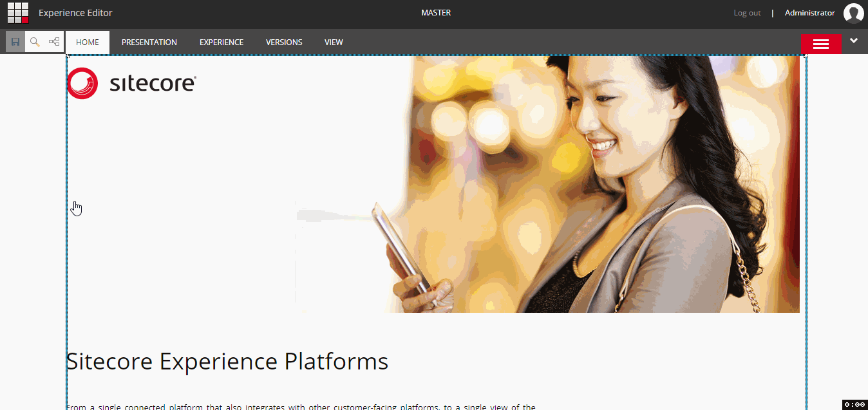Open the search magnifier tool
This screenshot has width=868, height=410.
(35, 42)
